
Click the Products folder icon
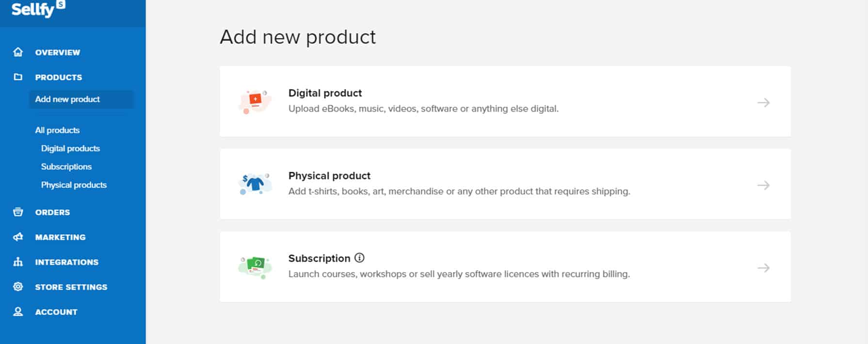coord(18,77)
